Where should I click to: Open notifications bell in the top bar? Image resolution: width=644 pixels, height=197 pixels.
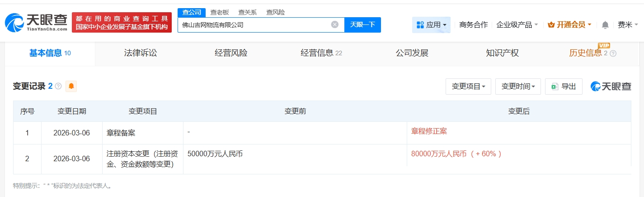(606, 25)
